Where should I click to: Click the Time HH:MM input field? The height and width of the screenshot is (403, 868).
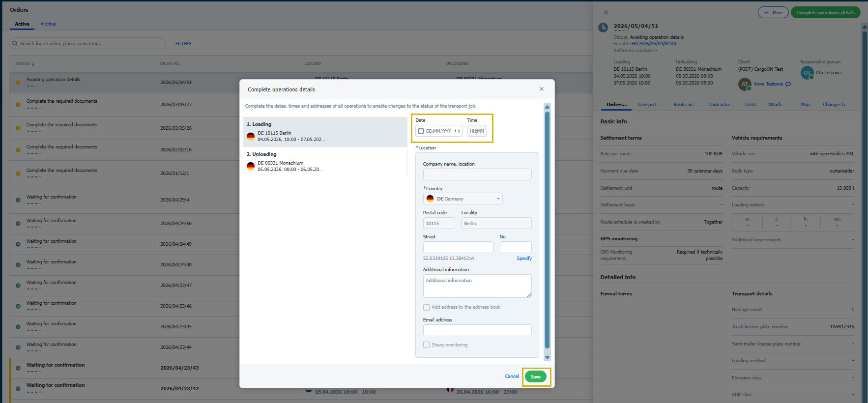[x=477, y=131]
